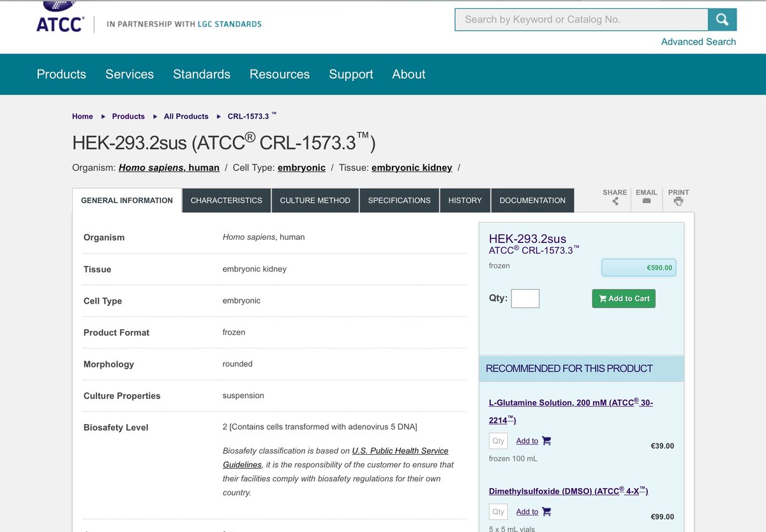
Task: Open the Services navigation menu
Action: pos(130,74)
